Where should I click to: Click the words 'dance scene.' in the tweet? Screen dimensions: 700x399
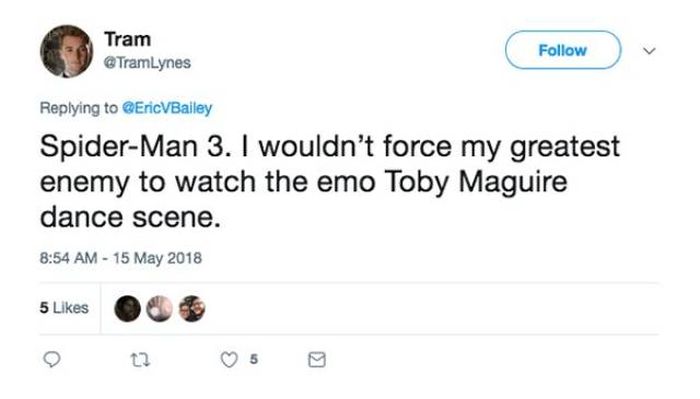130,217
